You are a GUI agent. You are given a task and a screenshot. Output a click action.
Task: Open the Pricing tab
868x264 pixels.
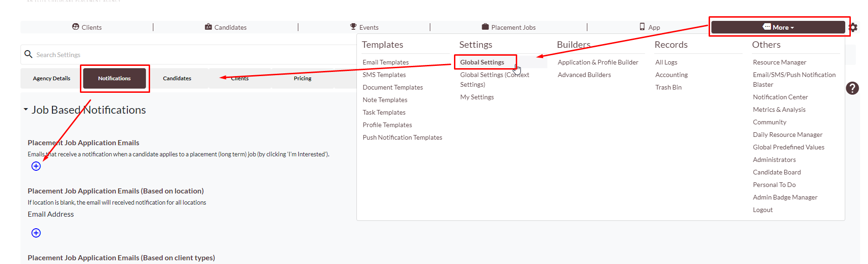pyautogui.click(x=302, y=78)
